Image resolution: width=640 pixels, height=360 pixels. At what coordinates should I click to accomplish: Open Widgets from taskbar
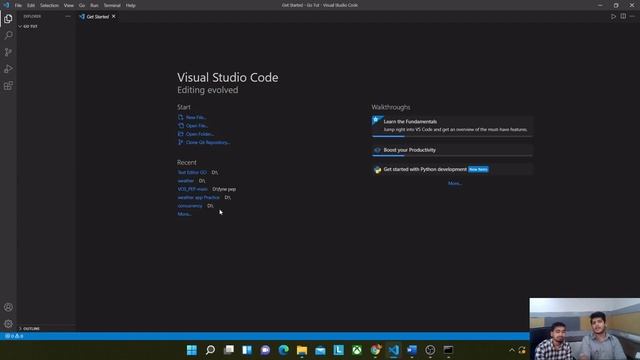[x=247, y=350]
